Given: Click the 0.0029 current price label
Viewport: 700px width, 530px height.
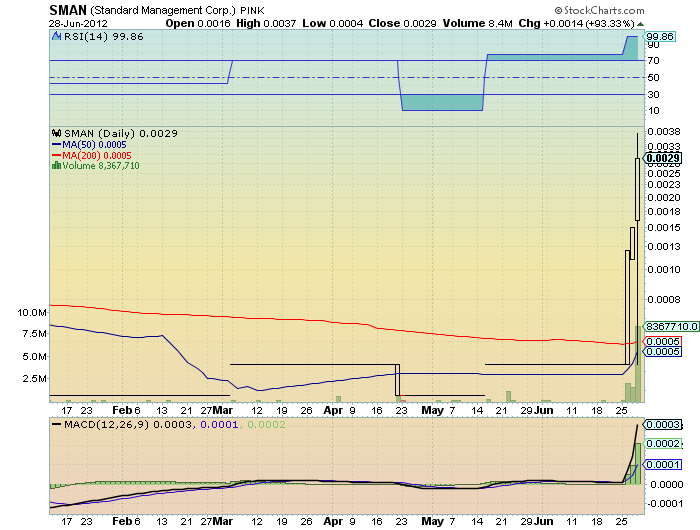Looking at the screenshot, I should 662,158.
